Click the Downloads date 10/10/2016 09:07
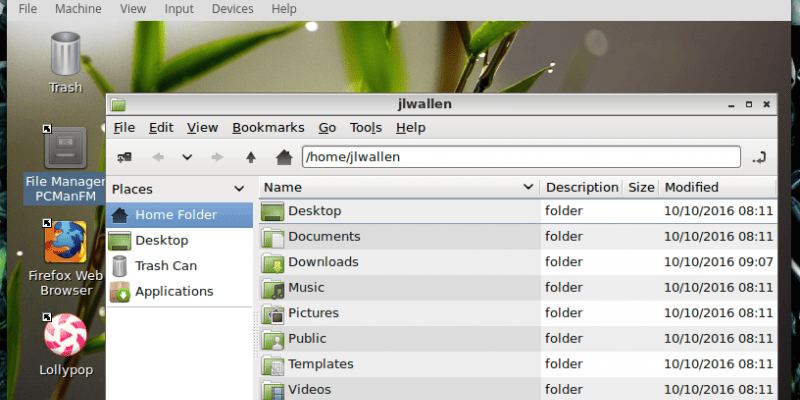 [718, 262]
